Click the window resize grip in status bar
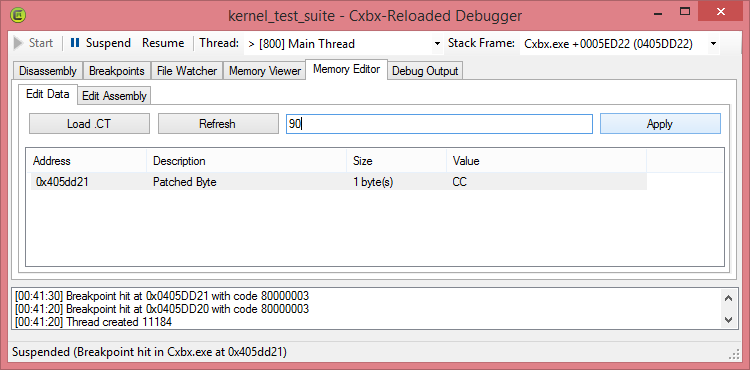 734,355
